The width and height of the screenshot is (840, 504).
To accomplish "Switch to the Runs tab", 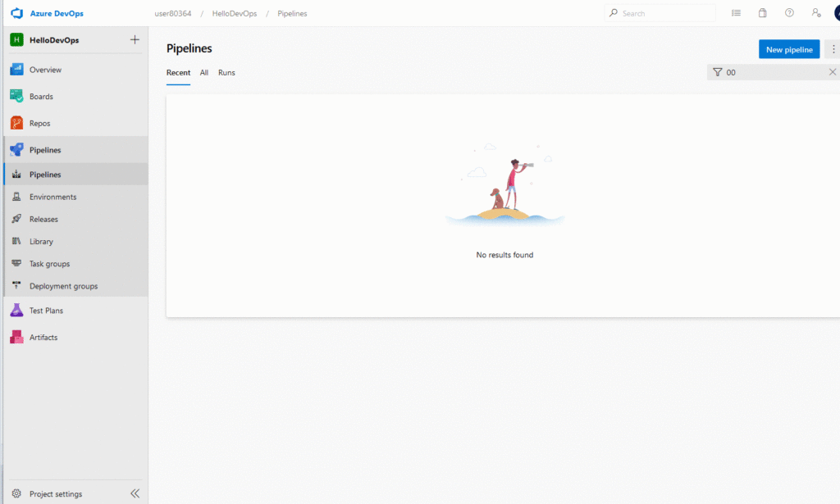I will click(x=226, y=72).
